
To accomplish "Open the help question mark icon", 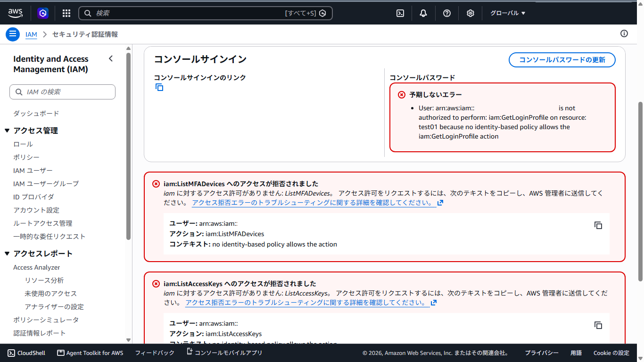I will pos(447,13).
